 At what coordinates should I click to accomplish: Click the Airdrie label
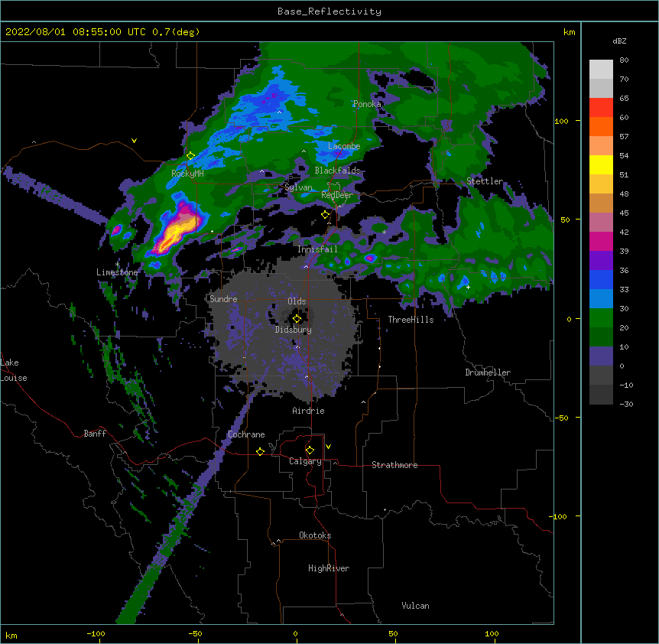click(x=309, y=411)
